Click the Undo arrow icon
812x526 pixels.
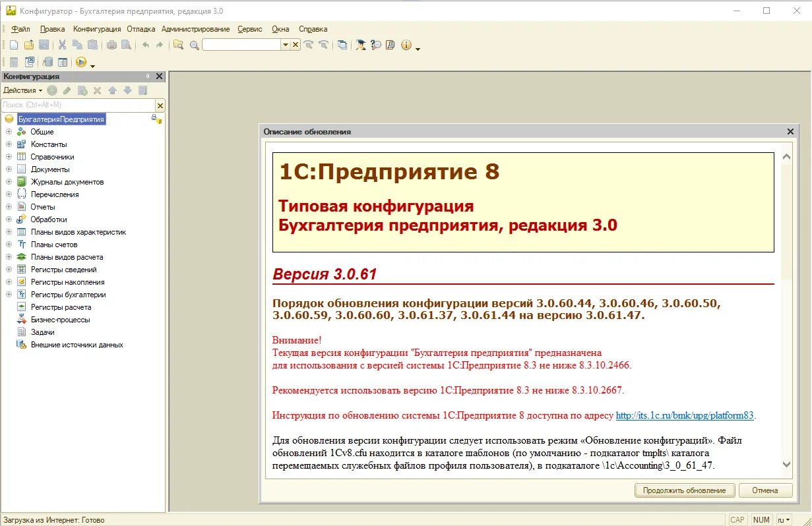click(145, 45)
